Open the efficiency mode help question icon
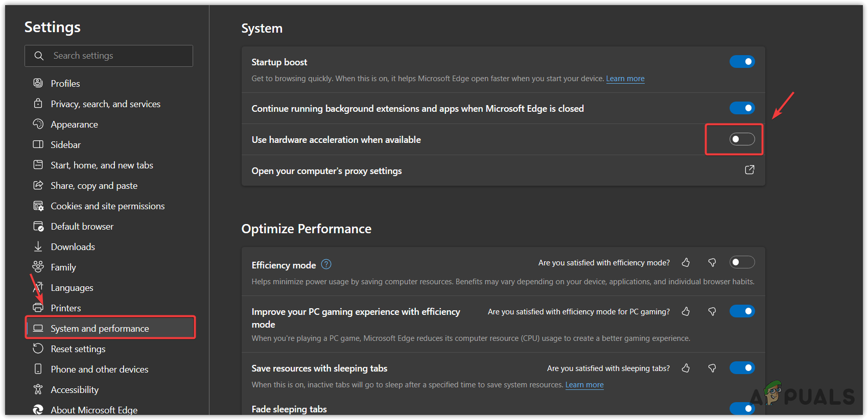Viewport: 868px width, 420px height. [326, 264]
